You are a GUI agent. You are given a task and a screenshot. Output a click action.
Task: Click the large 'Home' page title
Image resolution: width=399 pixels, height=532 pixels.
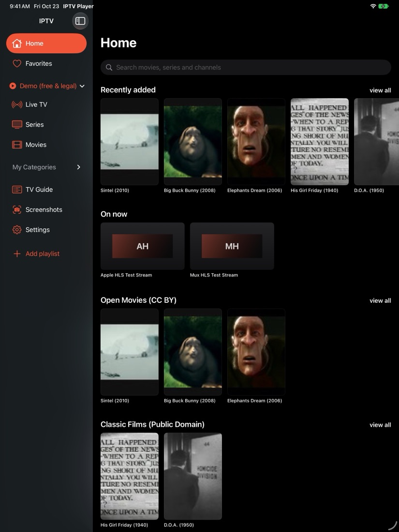pos(118,43)
